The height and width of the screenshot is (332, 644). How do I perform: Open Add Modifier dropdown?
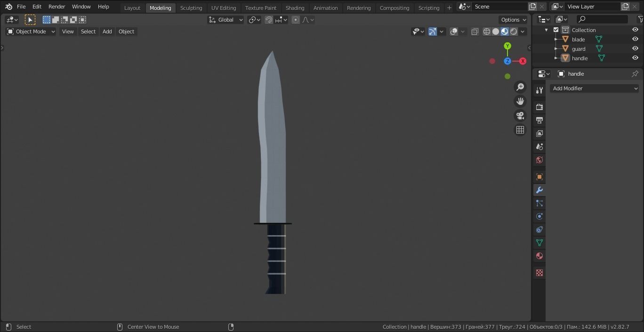[x=595, y=88]
